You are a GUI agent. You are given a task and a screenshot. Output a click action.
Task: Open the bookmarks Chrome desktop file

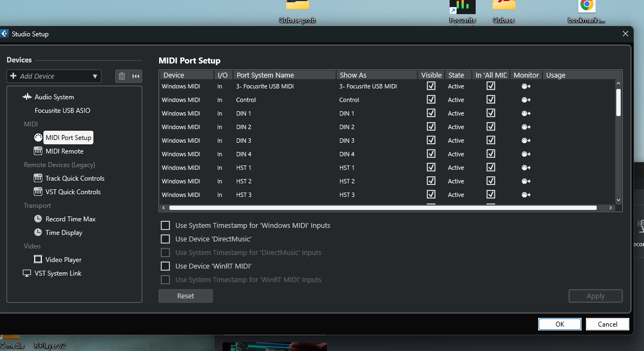[586, 12]
